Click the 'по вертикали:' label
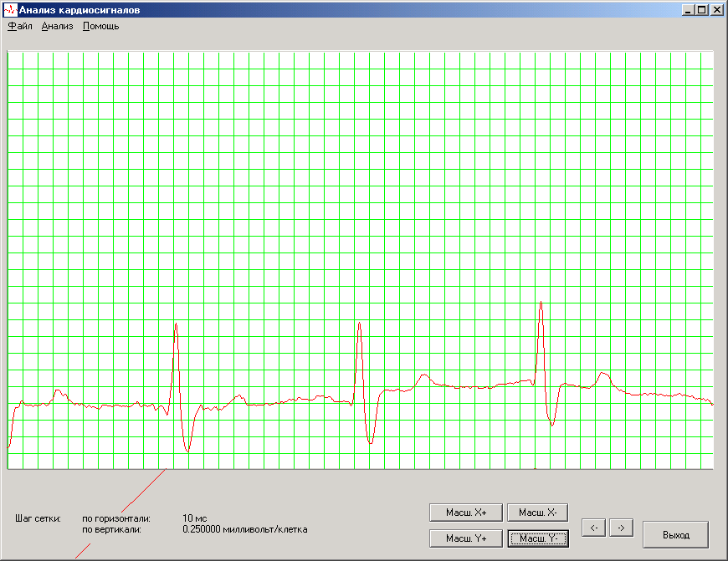This screenshot has height=561, width=728. 111,529
